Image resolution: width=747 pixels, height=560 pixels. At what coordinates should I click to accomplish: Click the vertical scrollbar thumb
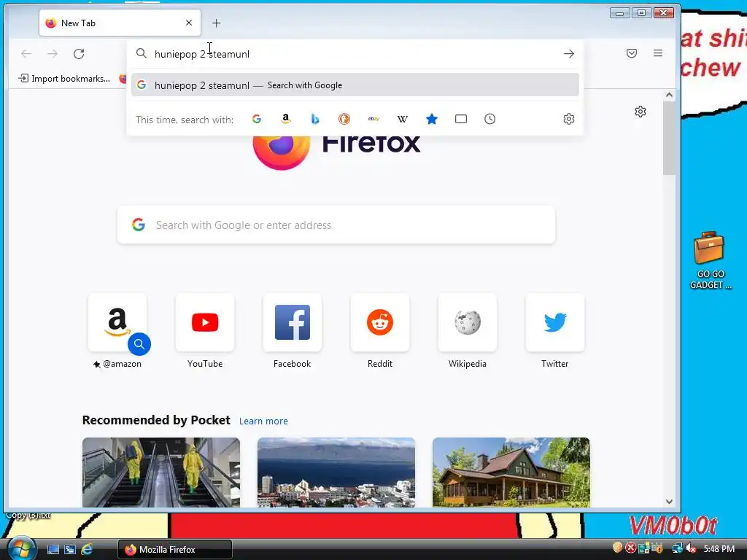point(670,138)
